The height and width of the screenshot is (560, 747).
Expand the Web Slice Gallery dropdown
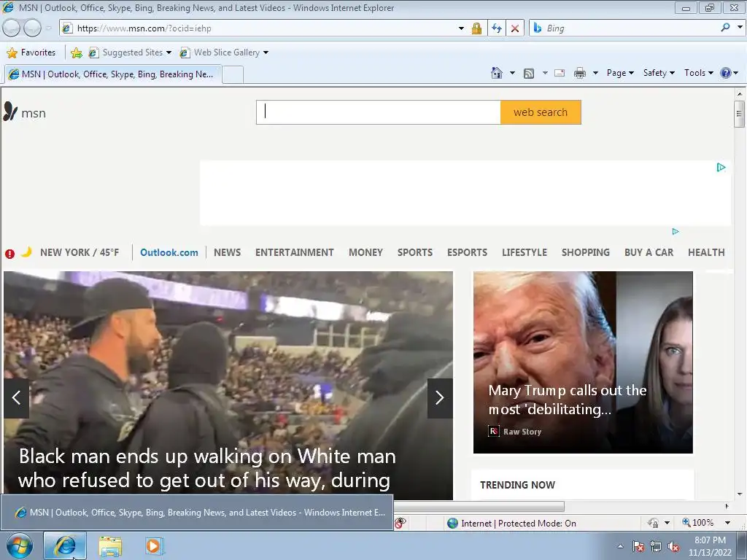pos(266,52)
